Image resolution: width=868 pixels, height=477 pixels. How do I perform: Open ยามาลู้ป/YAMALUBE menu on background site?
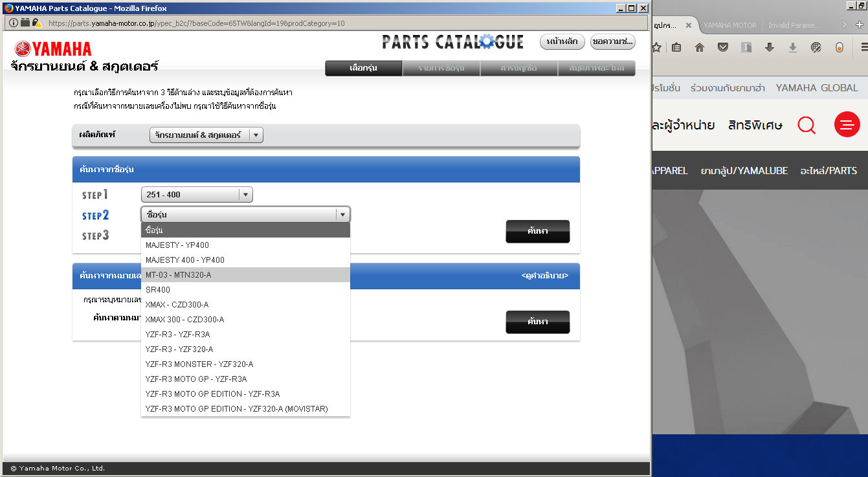click(744, 171)
